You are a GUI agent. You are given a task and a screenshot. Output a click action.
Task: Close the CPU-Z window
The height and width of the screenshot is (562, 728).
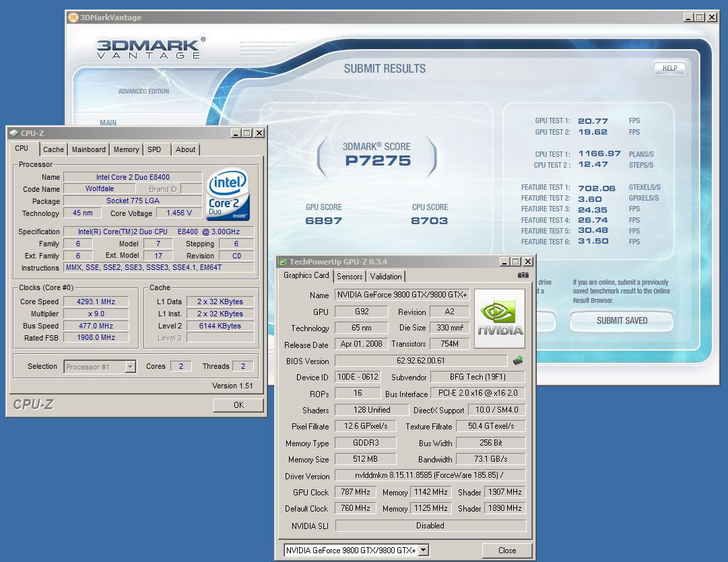259,133
